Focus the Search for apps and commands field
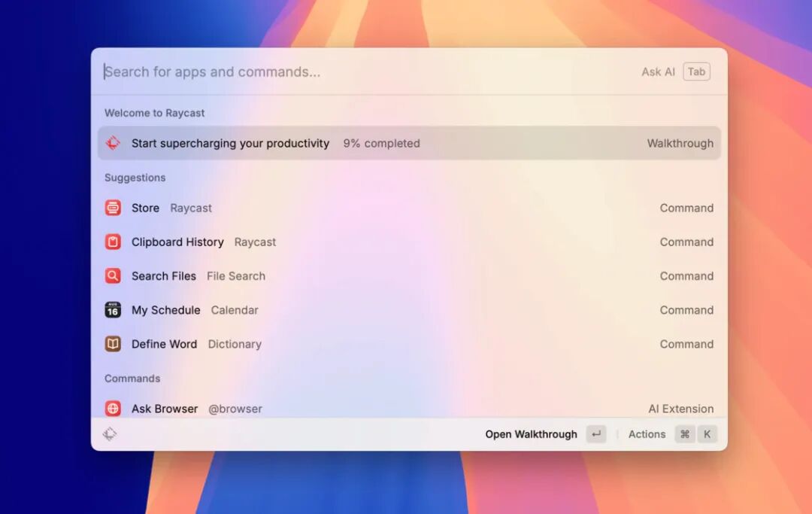The image size is (812, 514). click(x=362, y=71)
